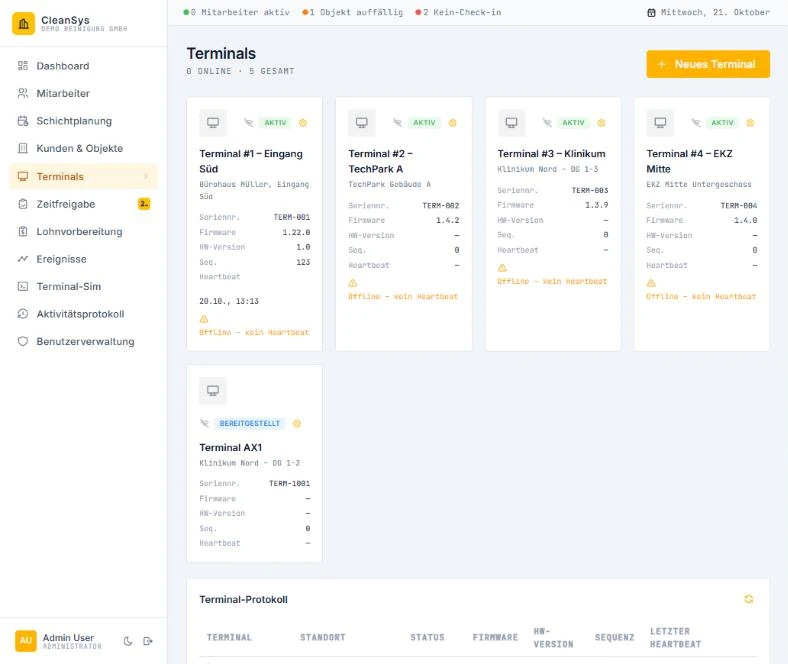Navigate to Lohnvorbereitung
788x664 pixels.
click(83, 232)
